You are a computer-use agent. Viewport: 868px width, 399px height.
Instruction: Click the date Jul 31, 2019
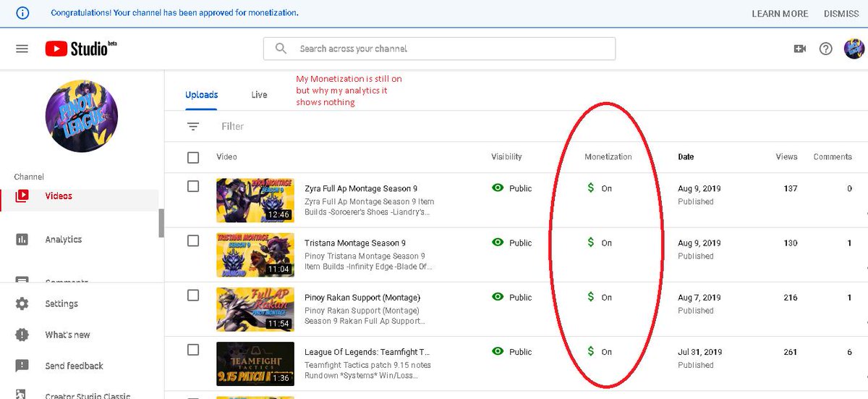point(699,352)
